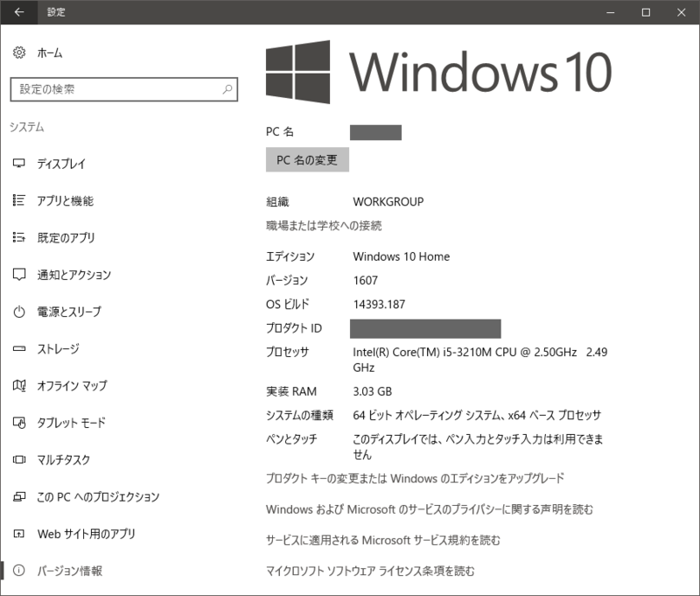Minimize the 設定 window
700x596 pixels.
click(x=610, y=12)
